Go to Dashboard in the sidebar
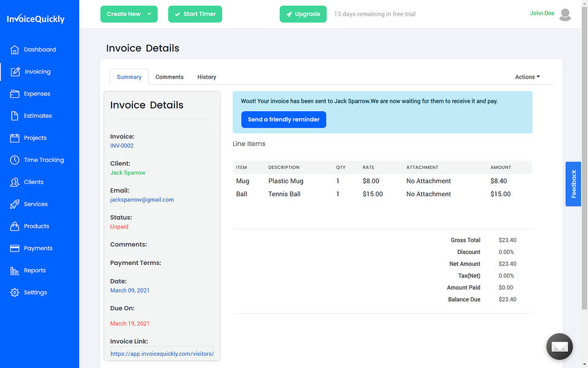The width and height of the screenshot is (588, 368). pyautogui.click(x=40, y=50)
